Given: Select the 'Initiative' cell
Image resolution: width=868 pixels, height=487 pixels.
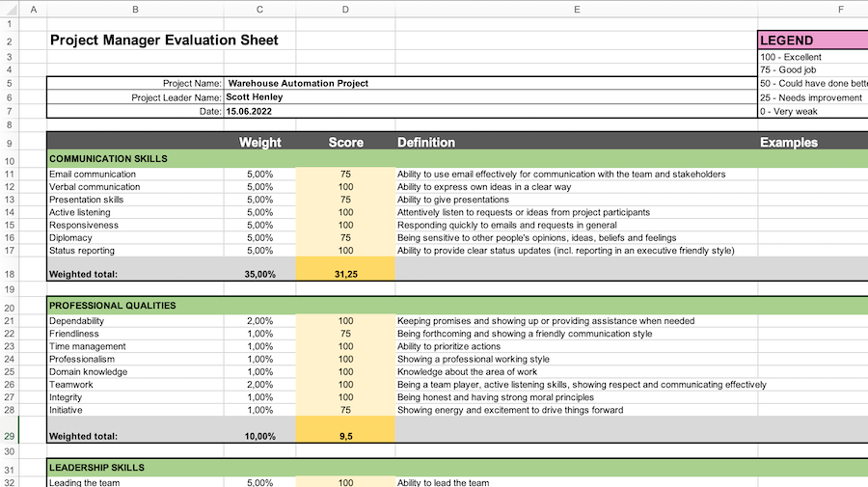Looking at the screenshot, I should pyautogui.click(x=136, y=410).
